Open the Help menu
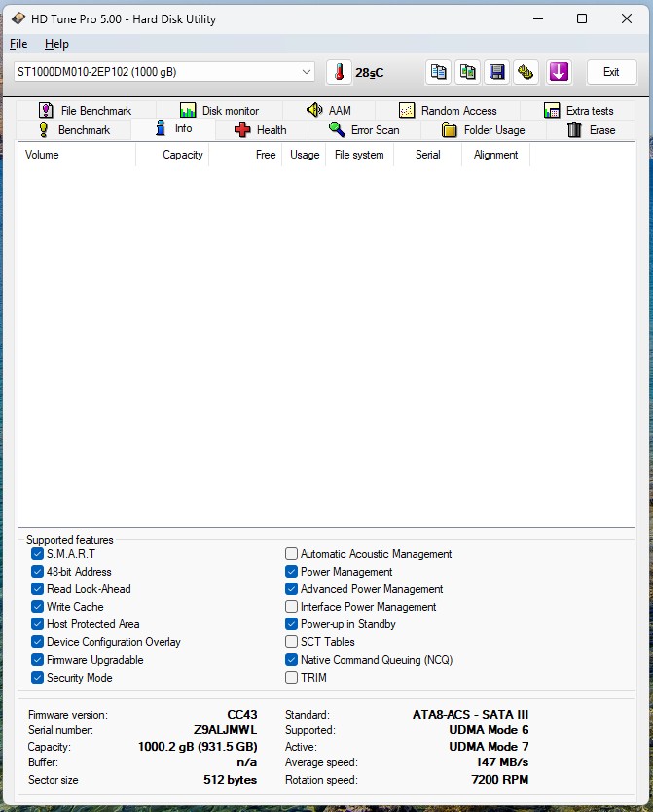The image size is (653, 812). pos(56,44)
